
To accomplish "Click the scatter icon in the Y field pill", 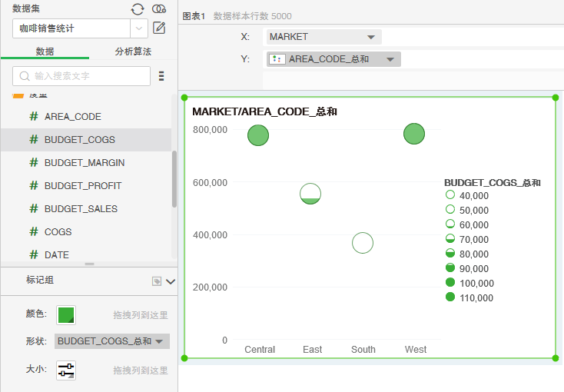I will 277,59.
